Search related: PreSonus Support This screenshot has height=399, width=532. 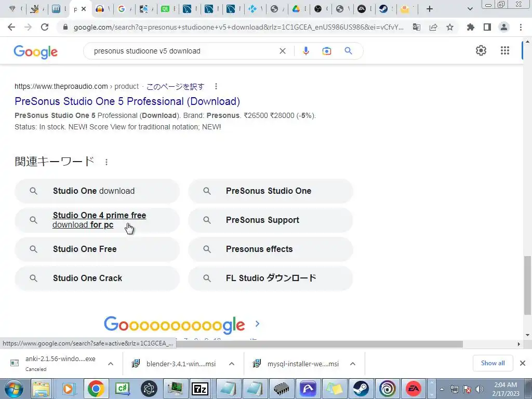point(270,220)
